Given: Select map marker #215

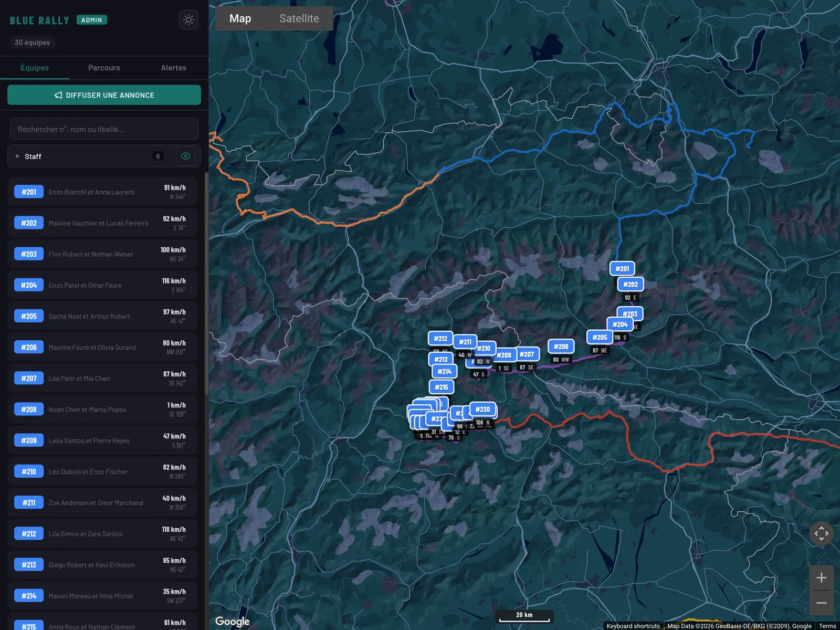Looking at the screenshot, I should (442, 387).
